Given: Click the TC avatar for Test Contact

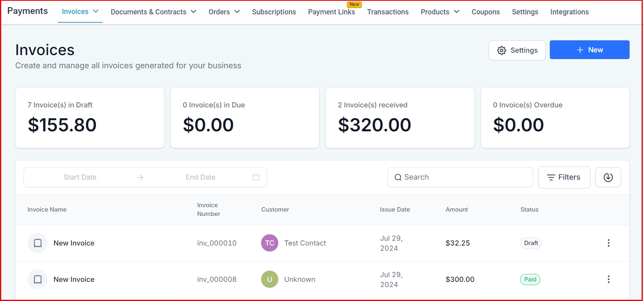Looking at the screenshot, I should pyautogui.click(x=269, y=243).
